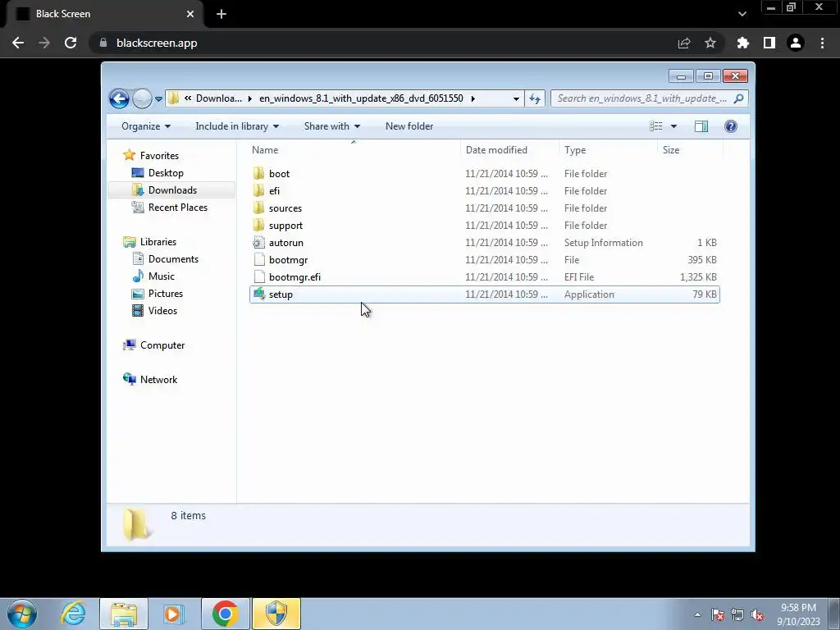Click en_windows_8.1_with_update_x86_dvd_6051550 breadcrumb segment
840x630 pixels.
tap(361, 98)
